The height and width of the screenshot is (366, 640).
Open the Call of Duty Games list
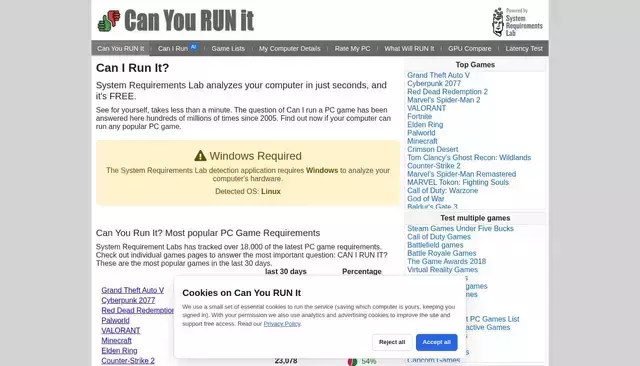438,237
